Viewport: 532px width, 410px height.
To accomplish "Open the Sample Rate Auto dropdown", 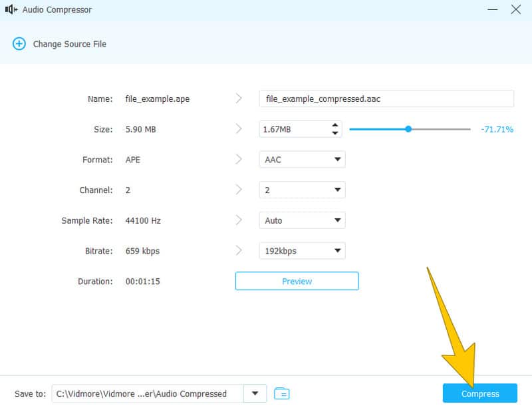I will click(x=301, y=220).
